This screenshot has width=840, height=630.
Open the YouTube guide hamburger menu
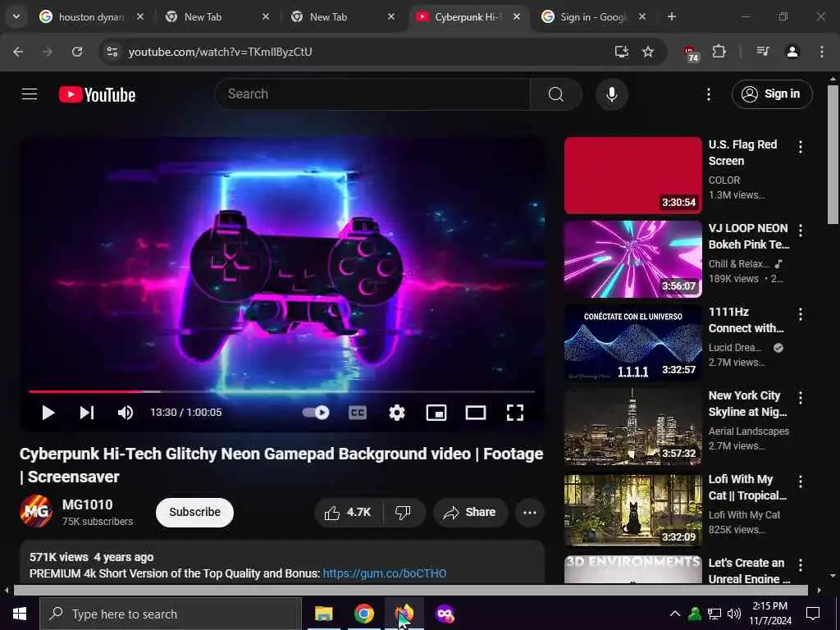click(x=30, y=94)
